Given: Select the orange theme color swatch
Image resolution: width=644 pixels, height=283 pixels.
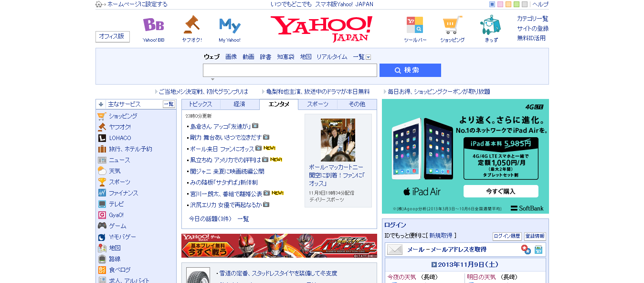Looking at the screenshot, I should 508,4.
